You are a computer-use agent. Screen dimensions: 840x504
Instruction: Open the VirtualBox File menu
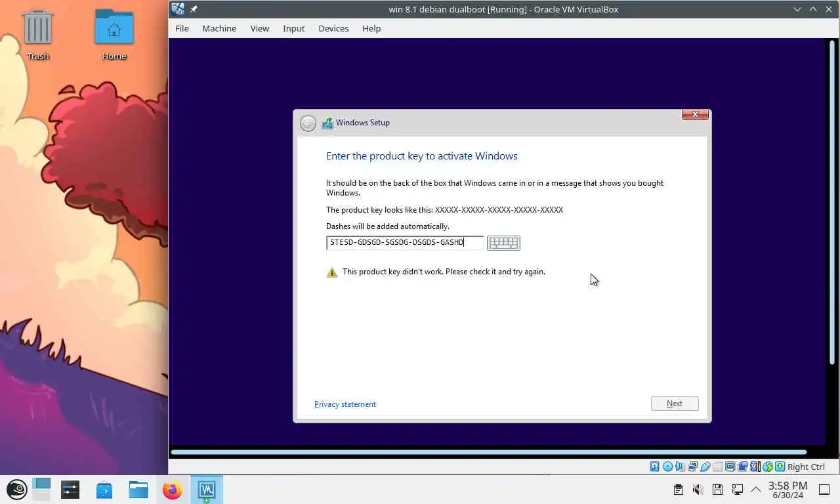tap(182, 28)
